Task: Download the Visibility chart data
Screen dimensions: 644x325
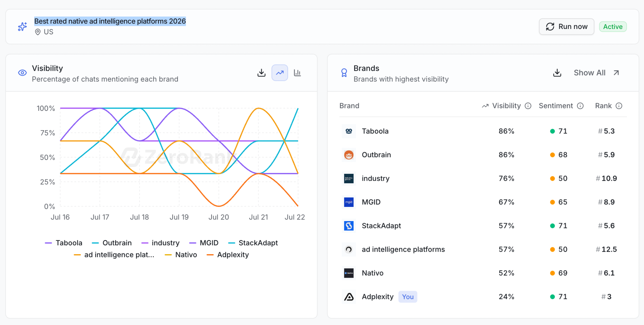Action: click(261, 73)
